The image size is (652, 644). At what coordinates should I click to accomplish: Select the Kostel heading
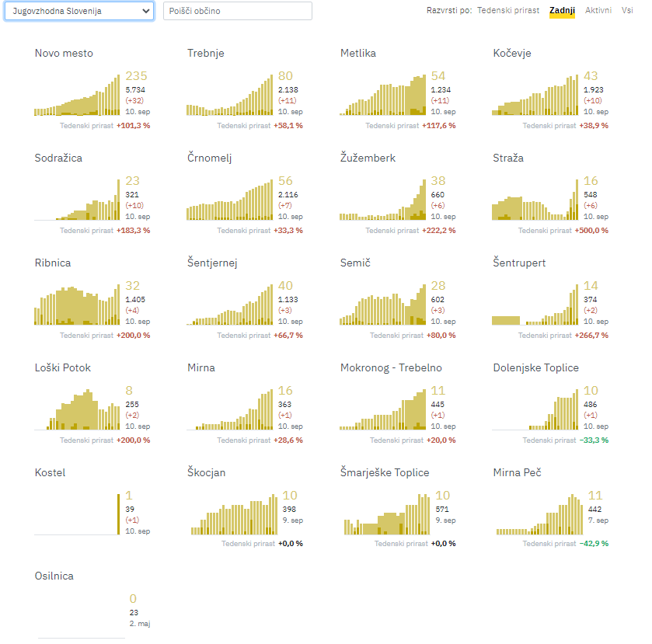[x=50, y=473]
